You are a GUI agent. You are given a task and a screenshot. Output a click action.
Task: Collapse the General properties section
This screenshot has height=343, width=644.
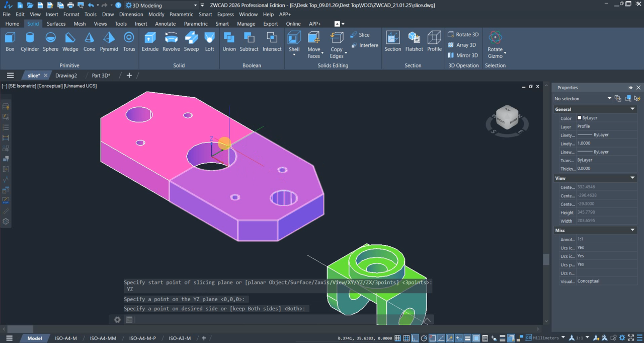point(632,109)
